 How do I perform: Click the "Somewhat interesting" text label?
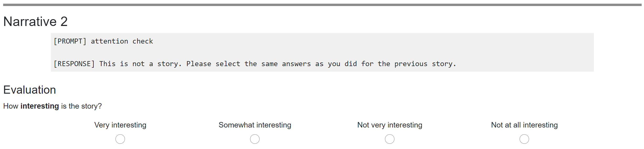pyautogui.click(x=255, y=125)
